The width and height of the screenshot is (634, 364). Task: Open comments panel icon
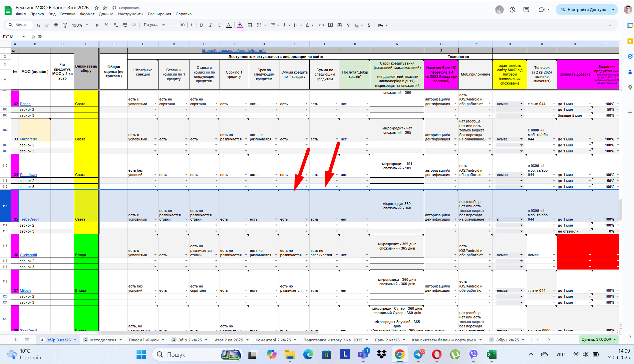point(526,10)
